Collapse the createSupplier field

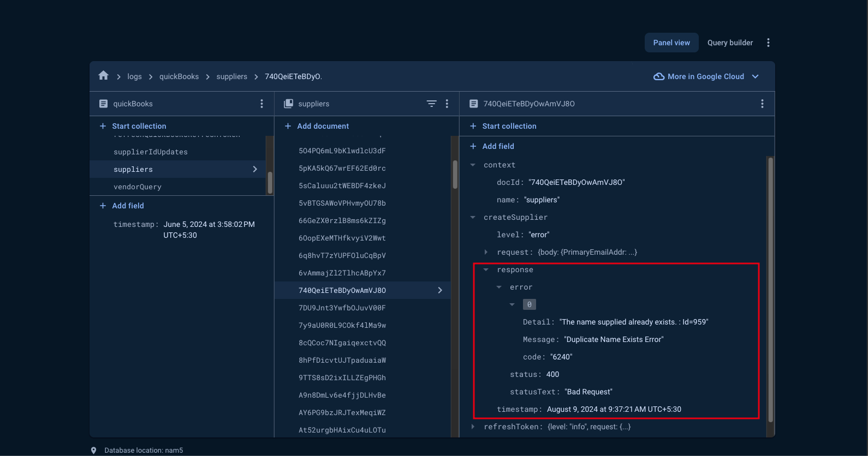pos(473,217)
